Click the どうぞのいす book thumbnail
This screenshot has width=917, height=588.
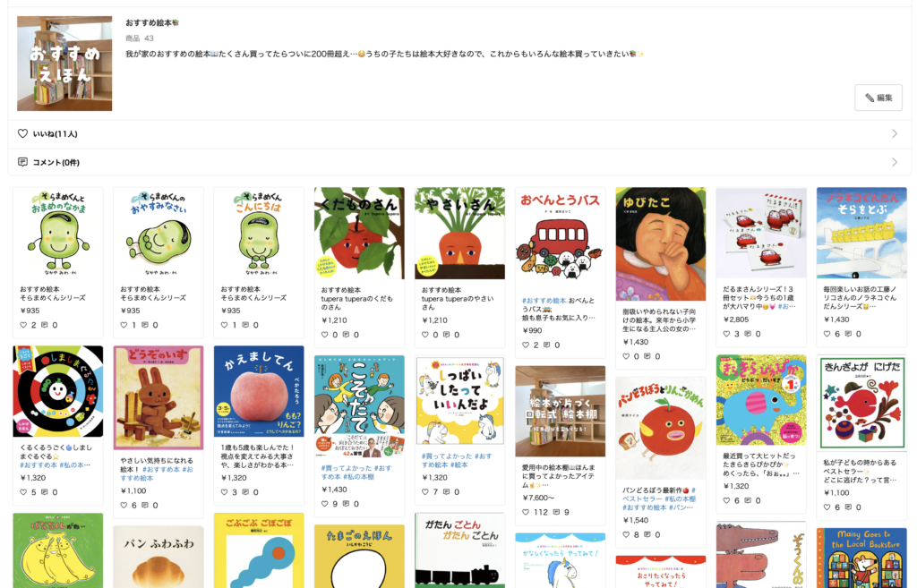159,397
